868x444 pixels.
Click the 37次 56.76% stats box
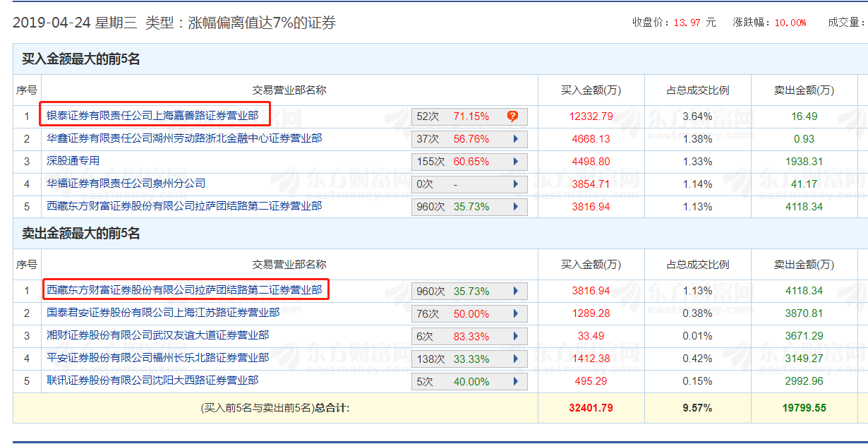[x=469, y=139]
